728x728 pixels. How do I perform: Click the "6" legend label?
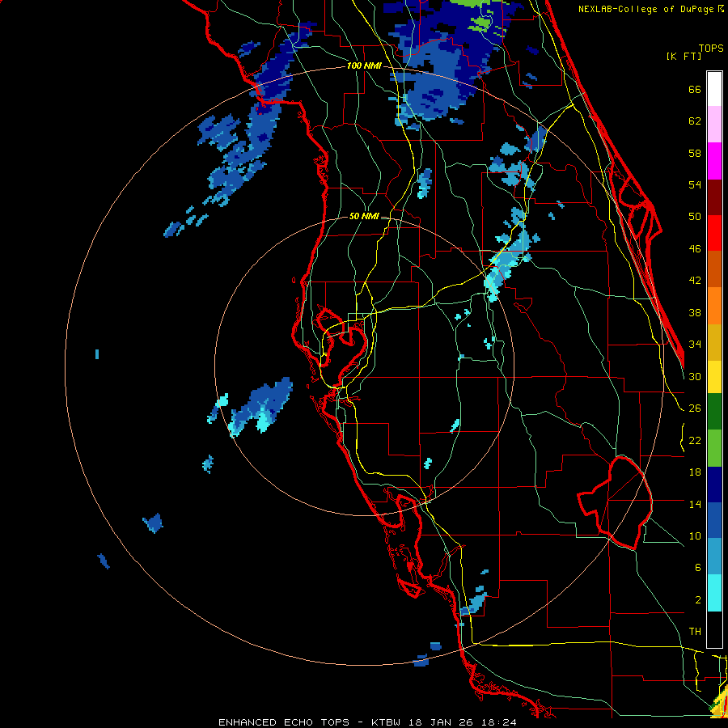[697, 568]
